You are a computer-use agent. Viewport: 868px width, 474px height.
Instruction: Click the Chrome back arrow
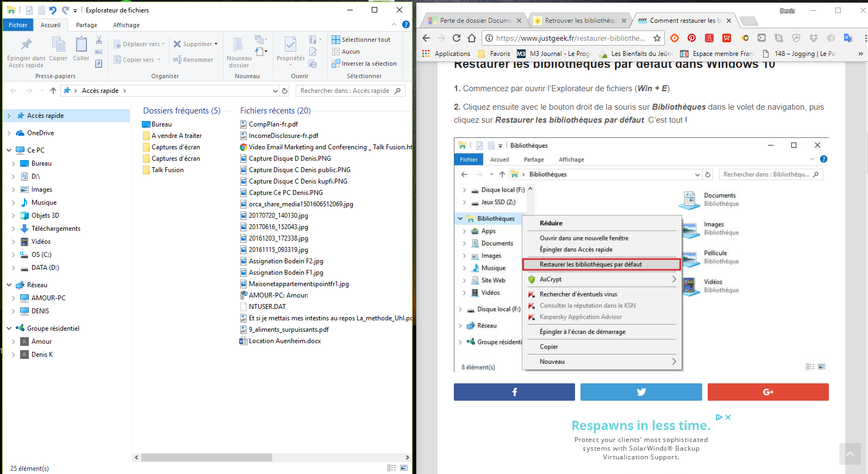point(426,38)
